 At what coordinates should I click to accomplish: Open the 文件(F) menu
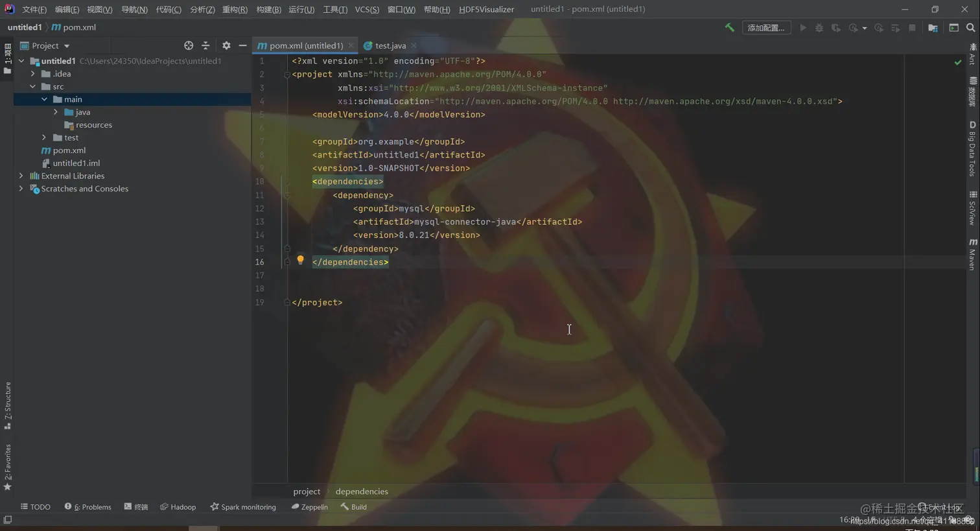coord(34,9)
